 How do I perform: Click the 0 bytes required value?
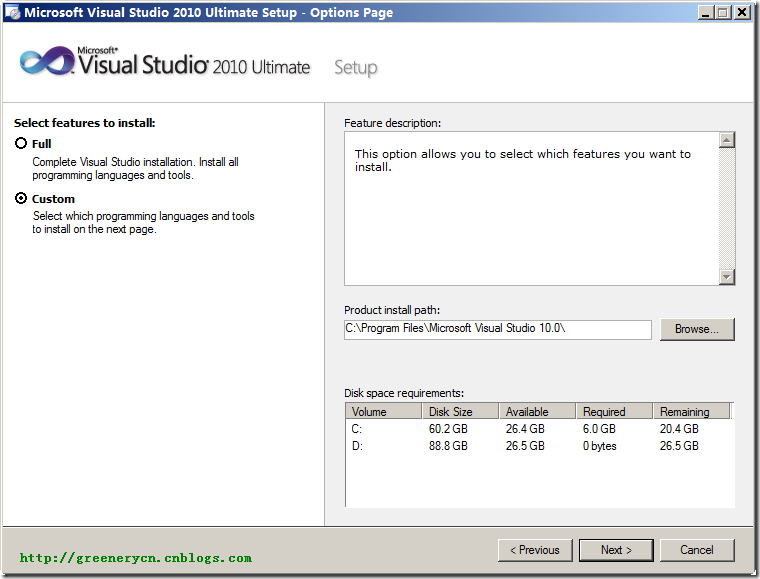600,446
